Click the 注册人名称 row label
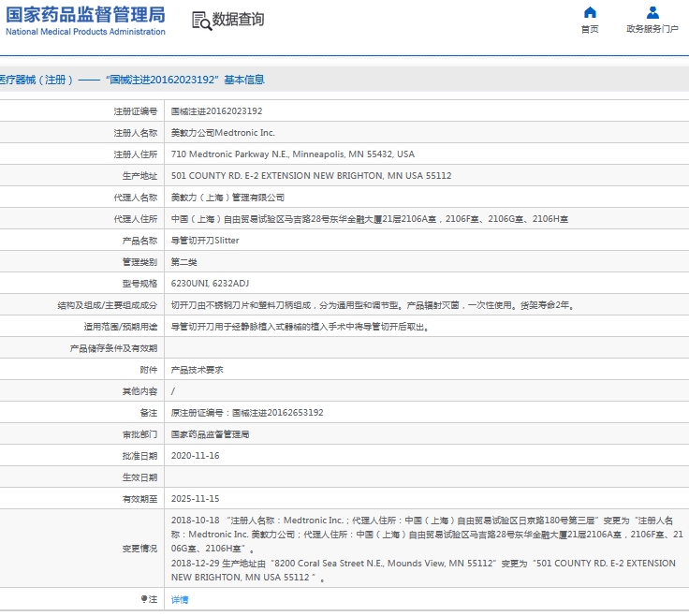 [x=136, y=133]
